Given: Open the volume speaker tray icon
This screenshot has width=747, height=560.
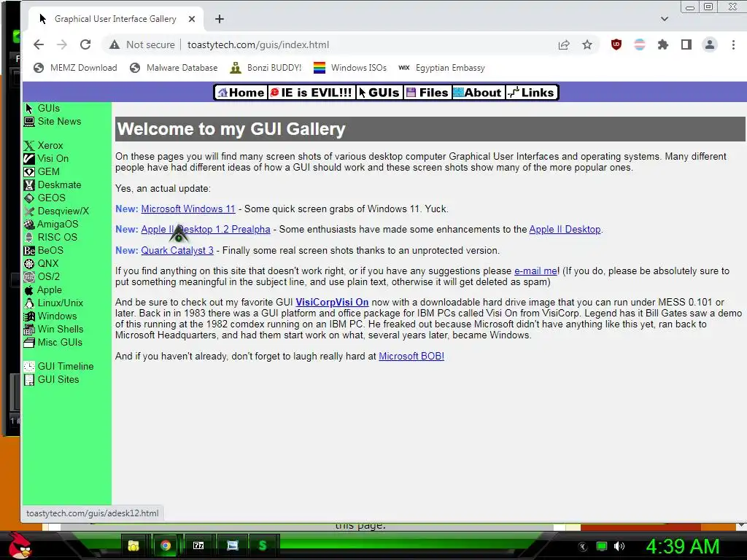Looking at the screenshot, I should [619, 546].
